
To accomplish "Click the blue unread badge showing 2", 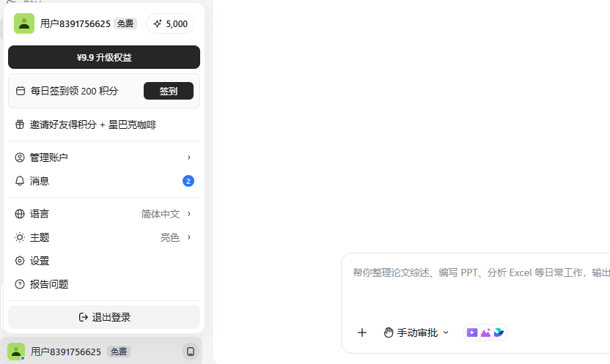I will [x=188, y=181].
